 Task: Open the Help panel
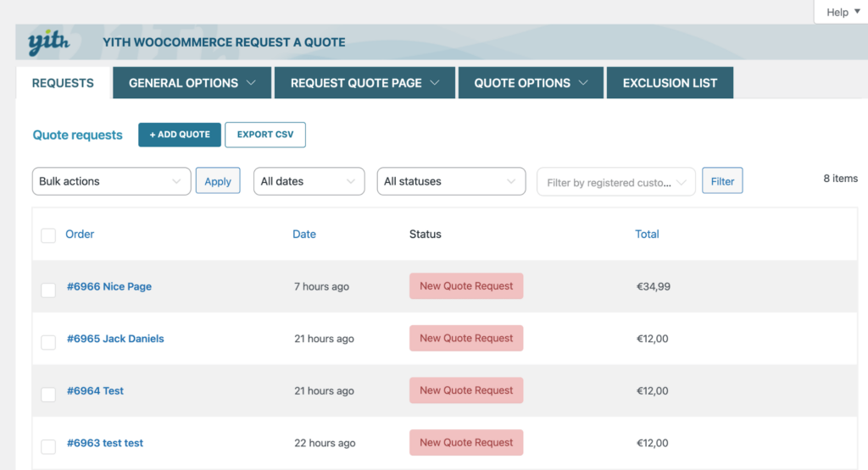point(843,12)
